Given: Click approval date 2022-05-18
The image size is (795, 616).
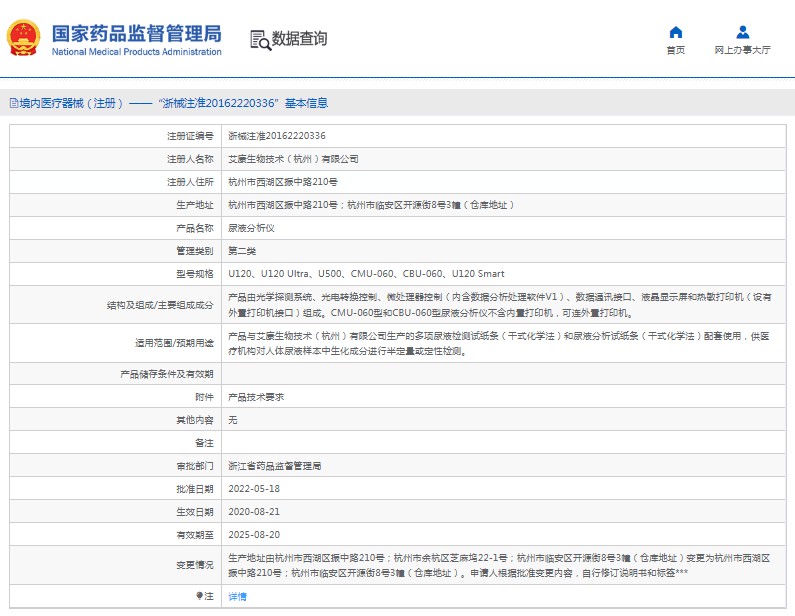Looking at the screenshot, I should (x=254, y=489).
